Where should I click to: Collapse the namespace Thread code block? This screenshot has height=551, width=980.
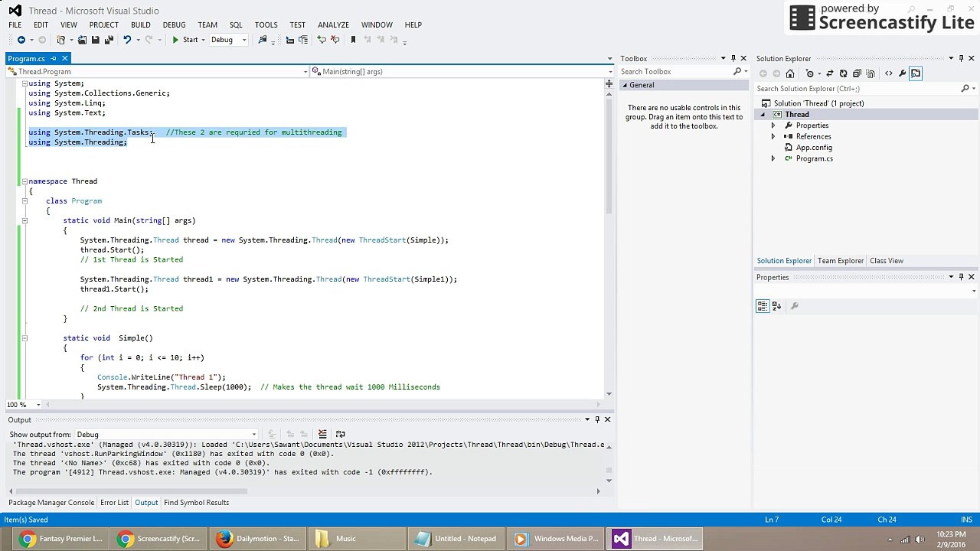pos(24,181)
